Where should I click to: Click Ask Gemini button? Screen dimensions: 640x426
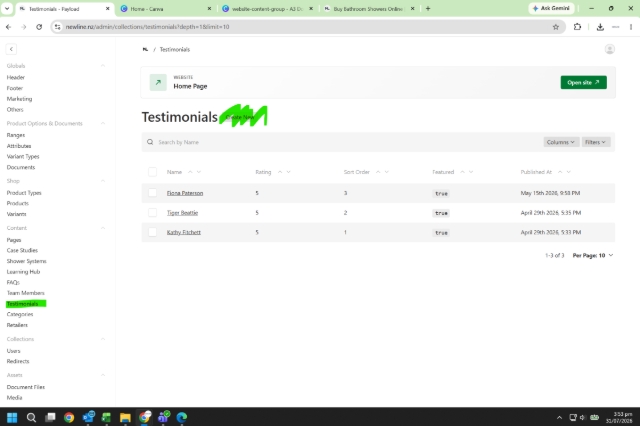click(551, 9)
